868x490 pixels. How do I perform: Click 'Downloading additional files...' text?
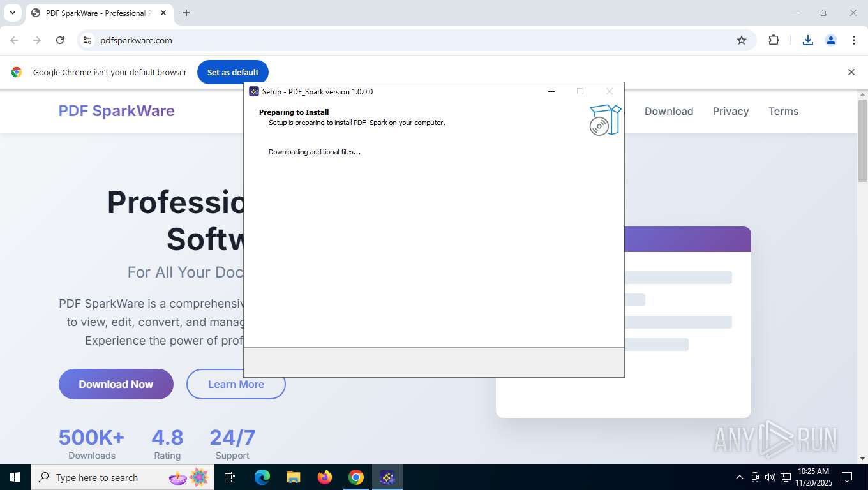(315, 152)
